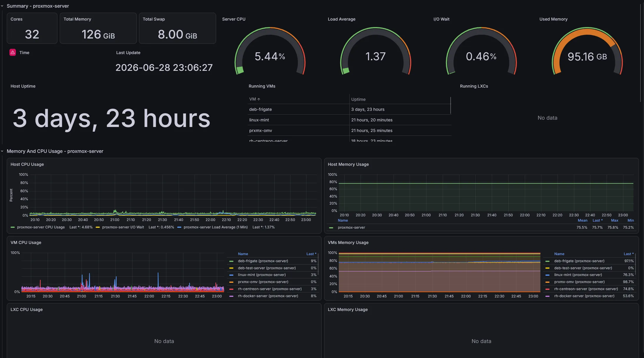
Task: Open the Server CPU panel title
Action: 234,19
